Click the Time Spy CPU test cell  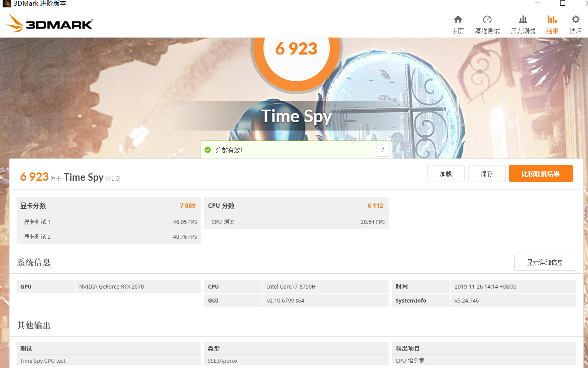(43, 361)
